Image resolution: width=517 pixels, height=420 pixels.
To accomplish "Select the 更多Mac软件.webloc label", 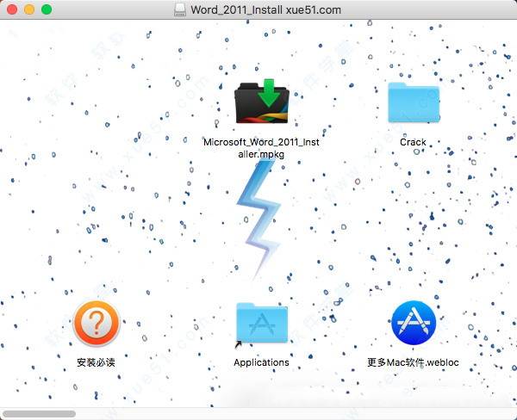I will [x=413, y=362].
